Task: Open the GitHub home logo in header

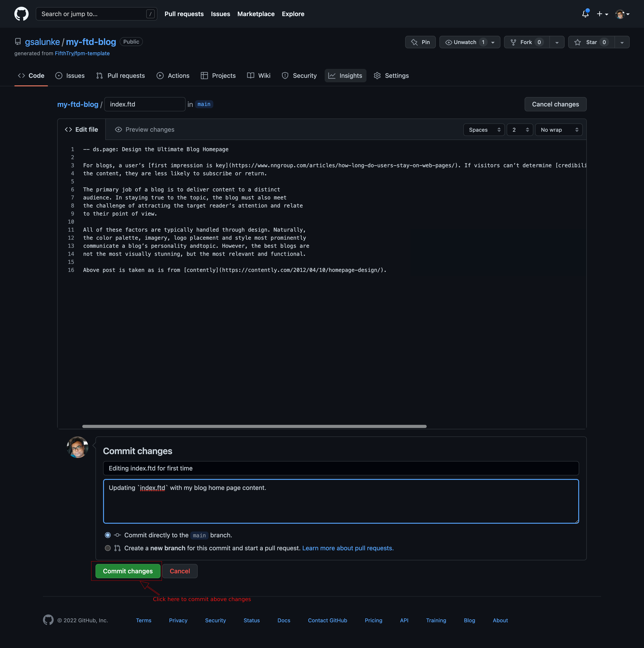Action: point(21,14)
